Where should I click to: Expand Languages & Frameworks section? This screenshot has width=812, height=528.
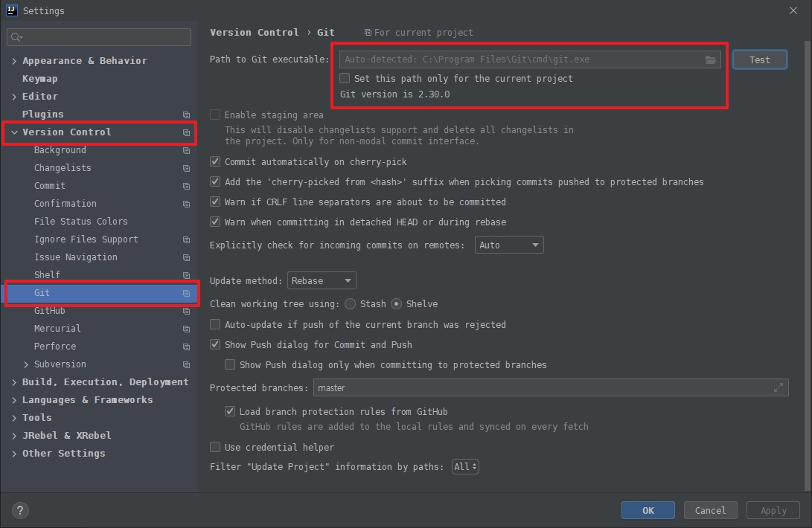click(14, 400)
